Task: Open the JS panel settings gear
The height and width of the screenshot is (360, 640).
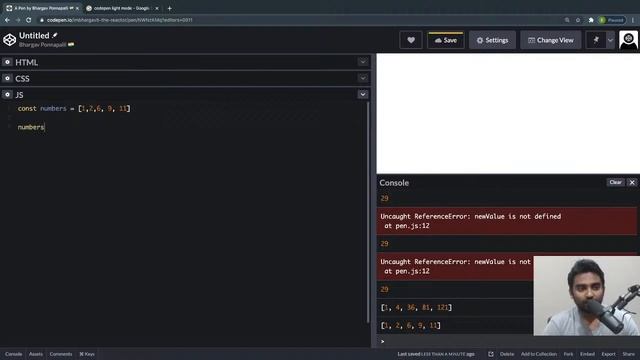Action: pos(7,95)
